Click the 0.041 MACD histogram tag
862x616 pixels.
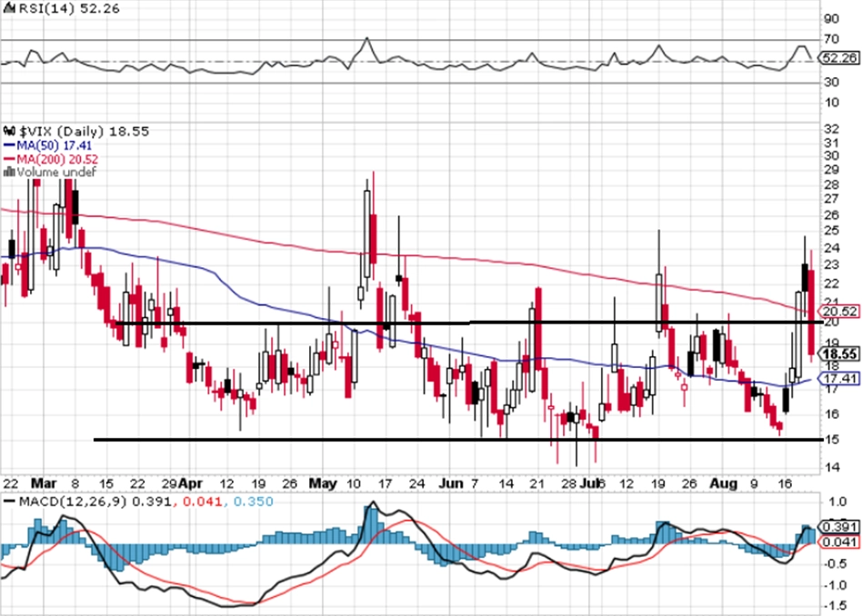click(839, 542)
